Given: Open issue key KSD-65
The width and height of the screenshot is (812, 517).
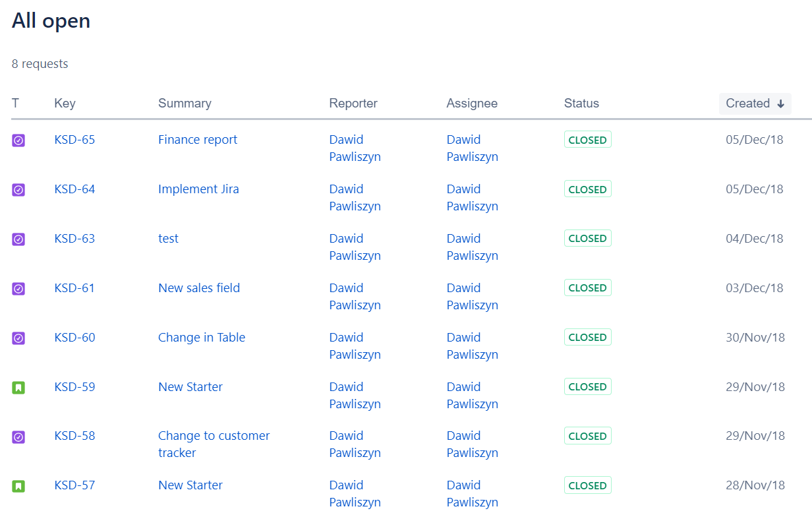Looking at the screenshot, I should 74,140.
